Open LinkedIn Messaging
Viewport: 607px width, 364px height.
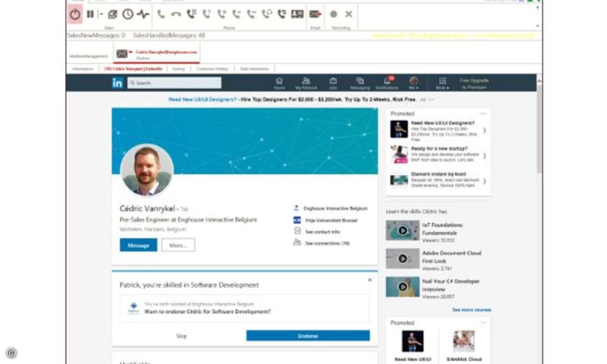tap(360, 83)
